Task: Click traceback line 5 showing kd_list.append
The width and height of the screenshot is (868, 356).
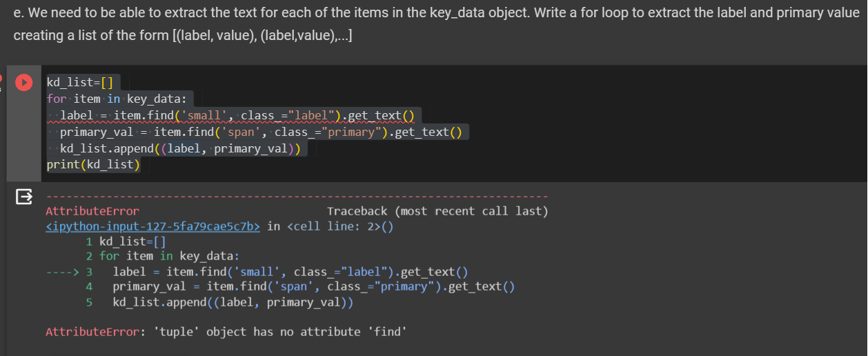Action: (x=219, y=302)
